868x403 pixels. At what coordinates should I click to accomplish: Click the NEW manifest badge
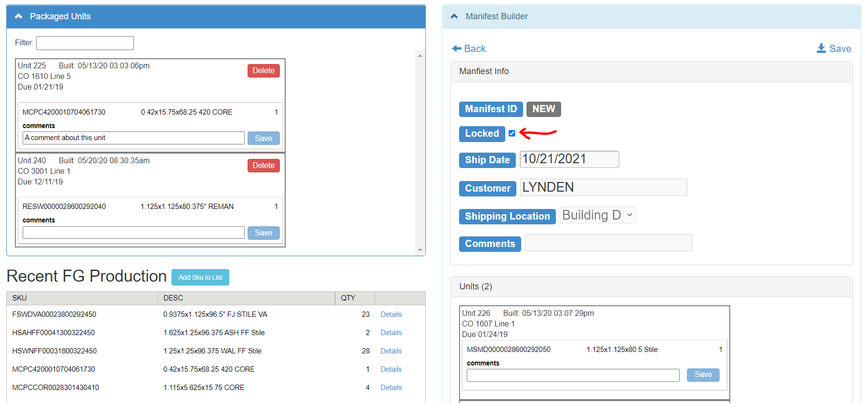click(x=543, y=109)
